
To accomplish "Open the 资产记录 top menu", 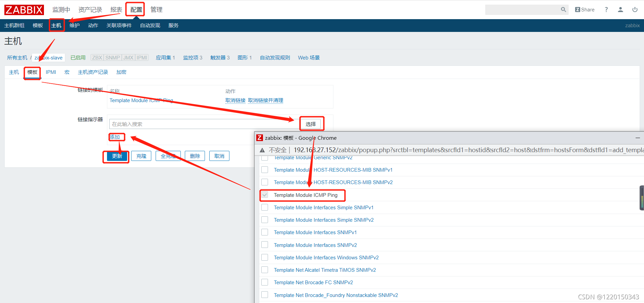I will tap(90, 10).
